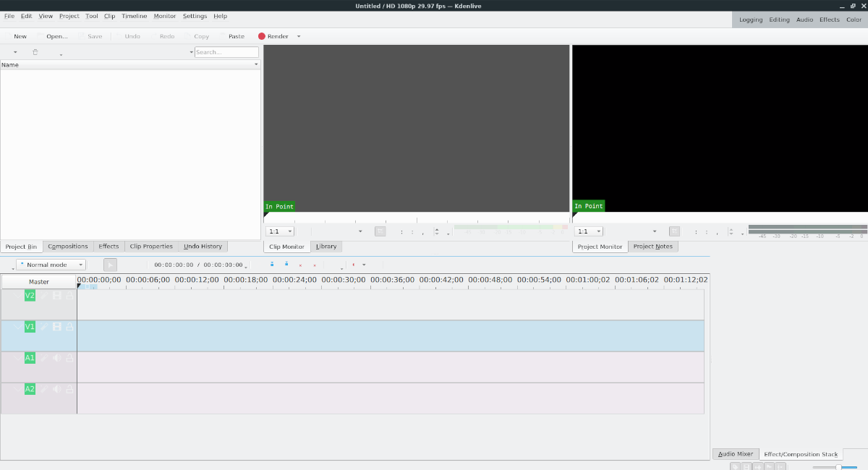Click the delete clip trash icon in Project Bin
868x470 pixels.
[35, 52]
